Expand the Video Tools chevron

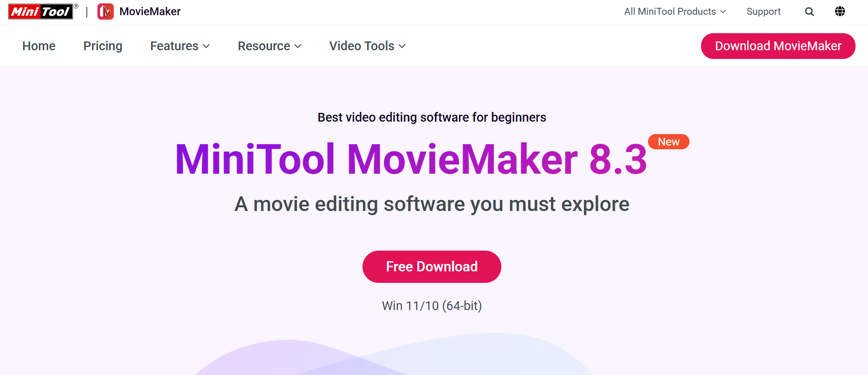[402, 46]
